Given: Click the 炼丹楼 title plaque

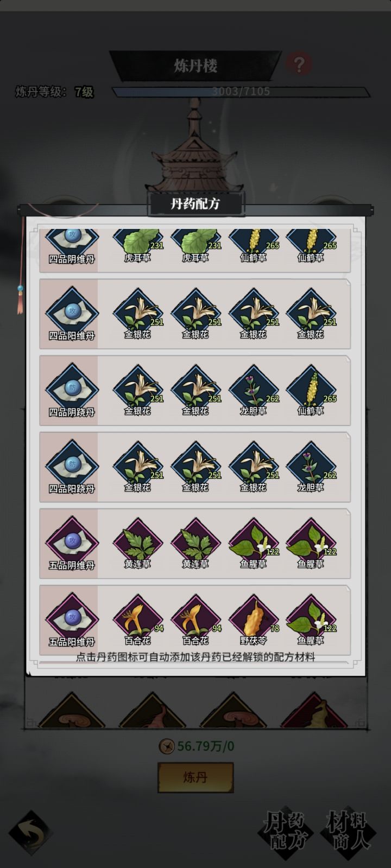Looking at the screenshot, I should (195, 66).
